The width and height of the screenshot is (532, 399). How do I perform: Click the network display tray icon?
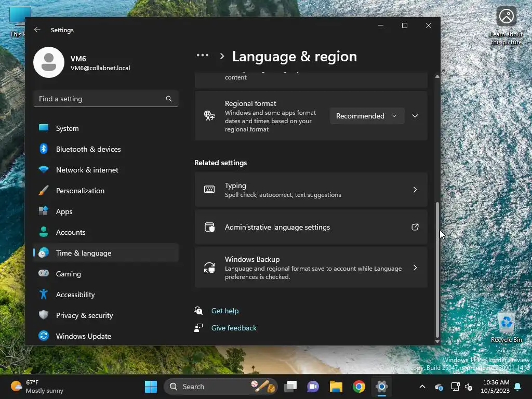tap(455, 387)
